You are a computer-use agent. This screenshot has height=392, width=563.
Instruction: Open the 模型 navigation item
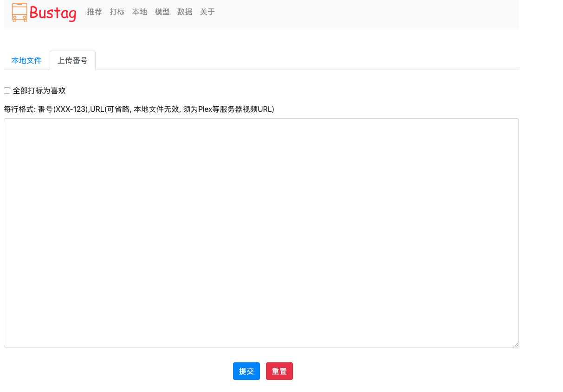pyautogui.click(x=162, y=12)
